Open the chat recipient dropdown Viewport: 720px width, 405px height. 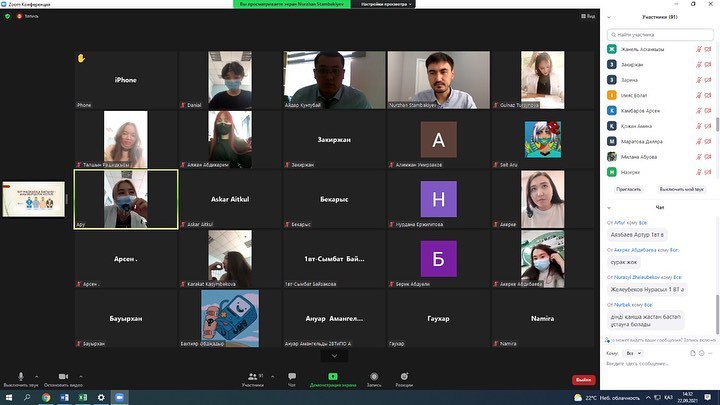(632, 353)
